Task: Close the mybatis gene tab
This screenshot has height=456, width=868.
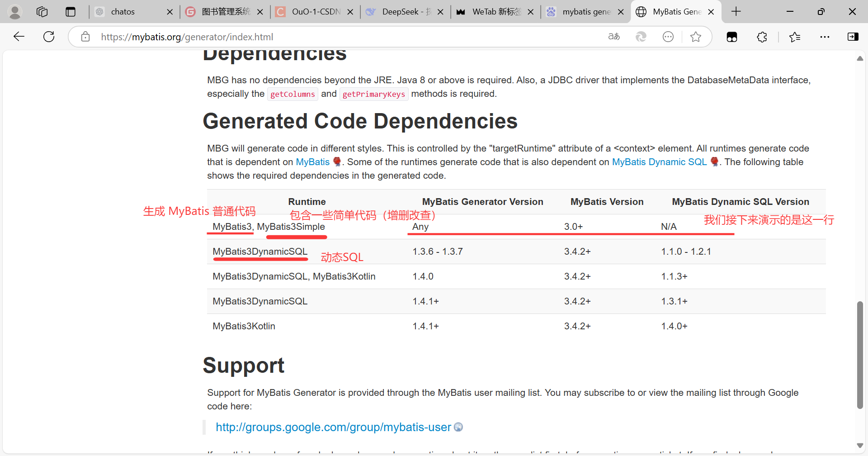Action: tap(621, 12)
